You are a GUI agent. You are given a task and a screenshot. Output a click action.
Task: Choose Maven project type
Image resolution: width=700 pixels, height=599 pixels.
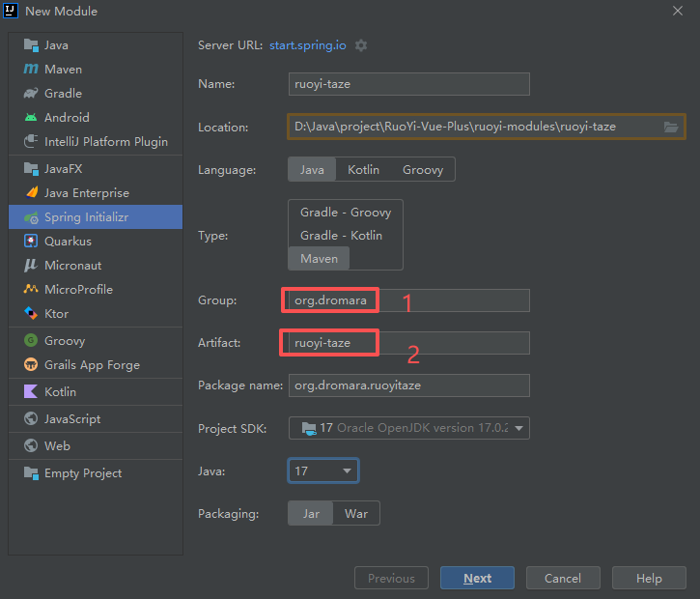point(319,259)
